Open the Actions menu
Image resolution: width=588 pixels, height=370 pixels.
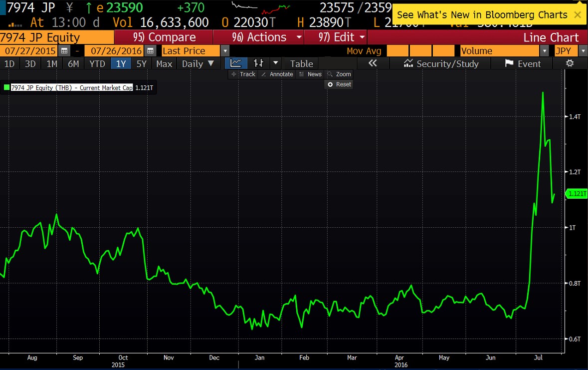coord(267,37)
